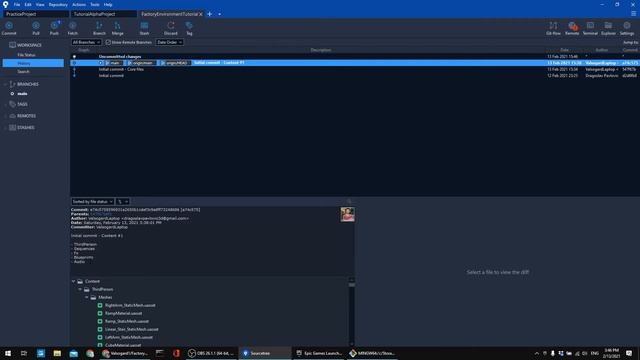Select RightArm_StaticMesh.uasset in the file list
This screenshot has height=360, width=640.
tap(130, 305)
